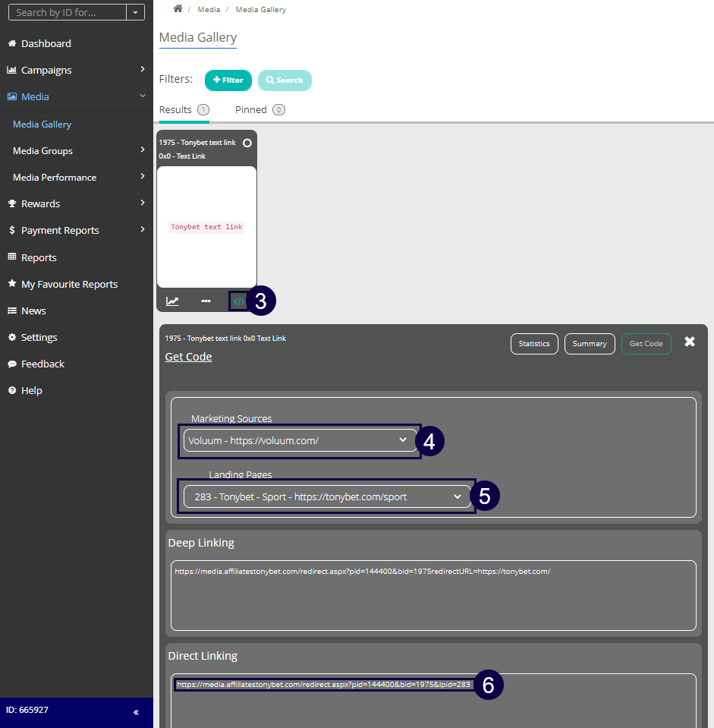Open the News section in sidebar
Image resolution: width=714 pixels, height=728 pixels.
tap(33, 310)
